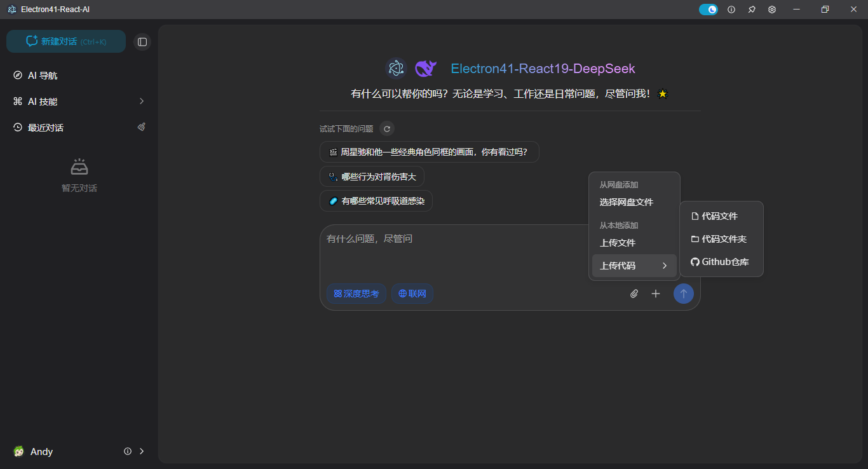
Task: Clear recent chats with the broom icon
Action: pos(142,127)
